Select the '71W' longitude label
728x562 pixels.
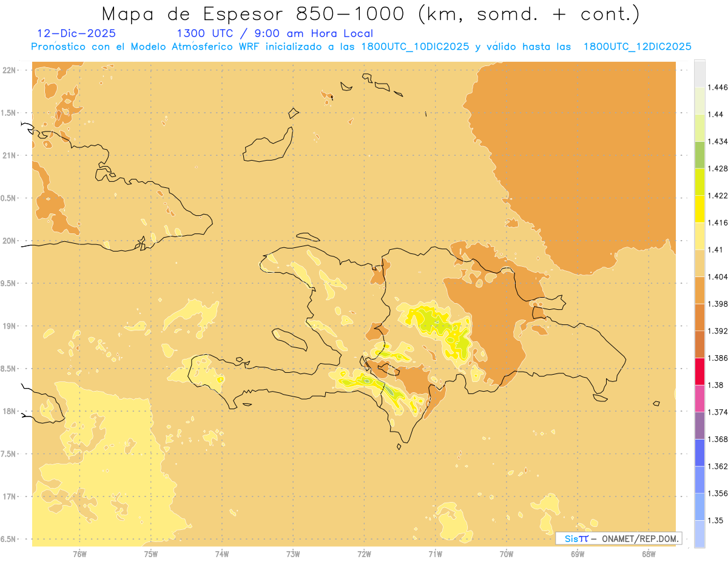(435, 554)
